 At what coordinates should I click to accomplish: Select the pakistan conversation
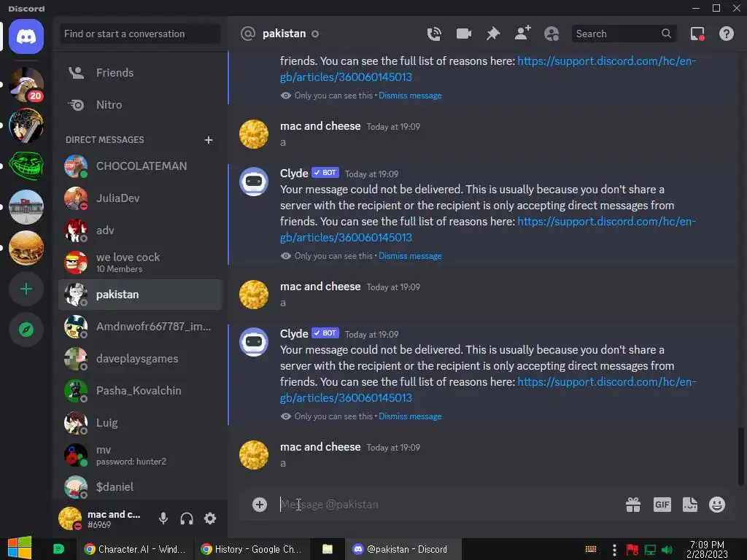point(140,295)
